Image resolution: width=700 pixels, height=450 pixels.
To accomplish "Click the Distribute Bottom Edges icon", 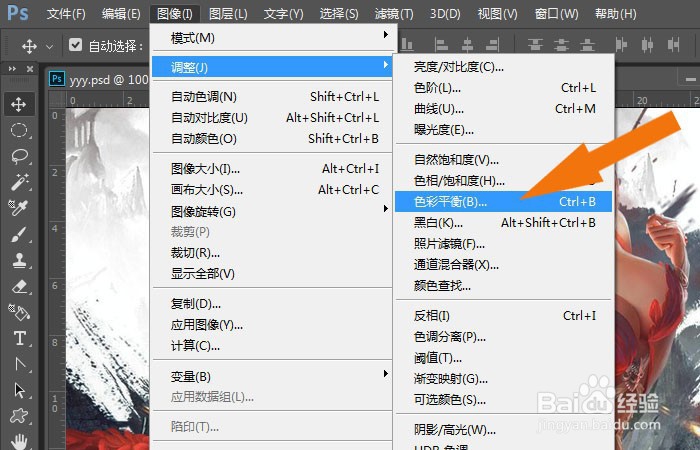I will coord(588,45).
